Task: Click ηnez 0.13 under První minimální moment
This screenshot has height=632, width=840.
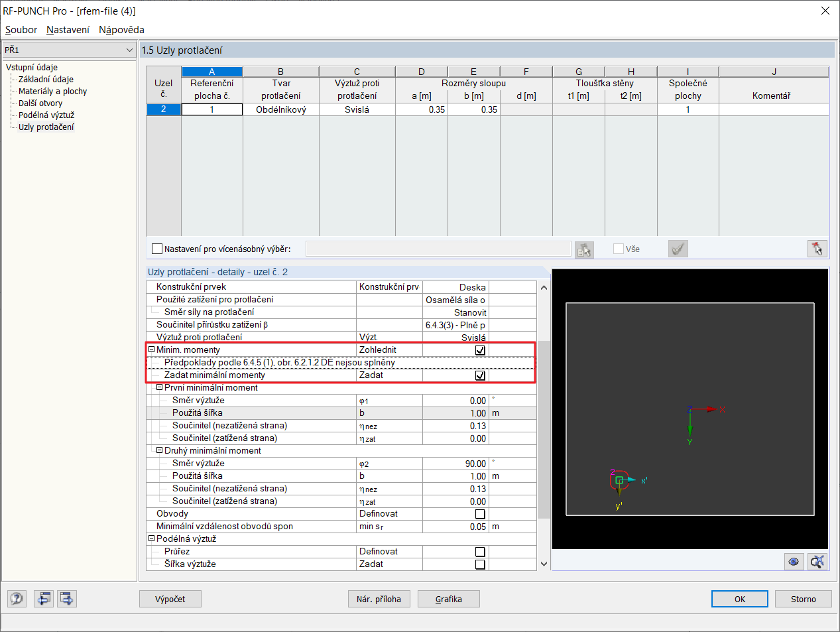Action: 455,426
